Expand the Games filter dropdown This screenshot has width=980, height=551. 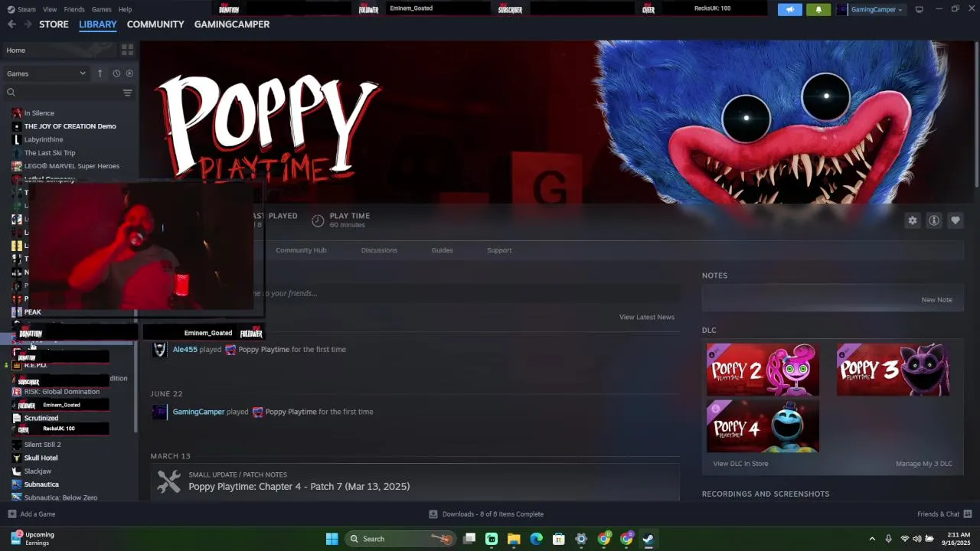46,73
